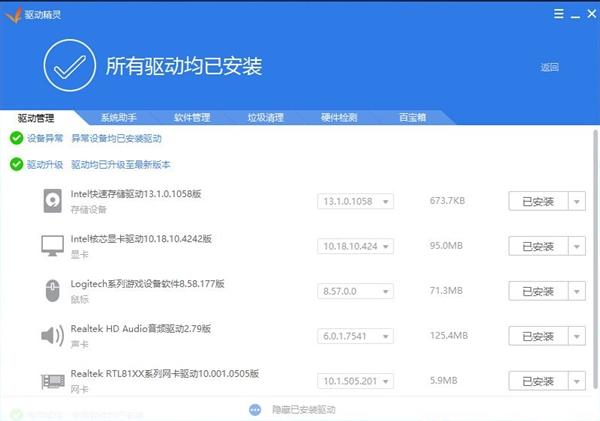Open the 百宝箱 tab
The height and width of the screenshot is (421, 600).
(x=412, y=117)
